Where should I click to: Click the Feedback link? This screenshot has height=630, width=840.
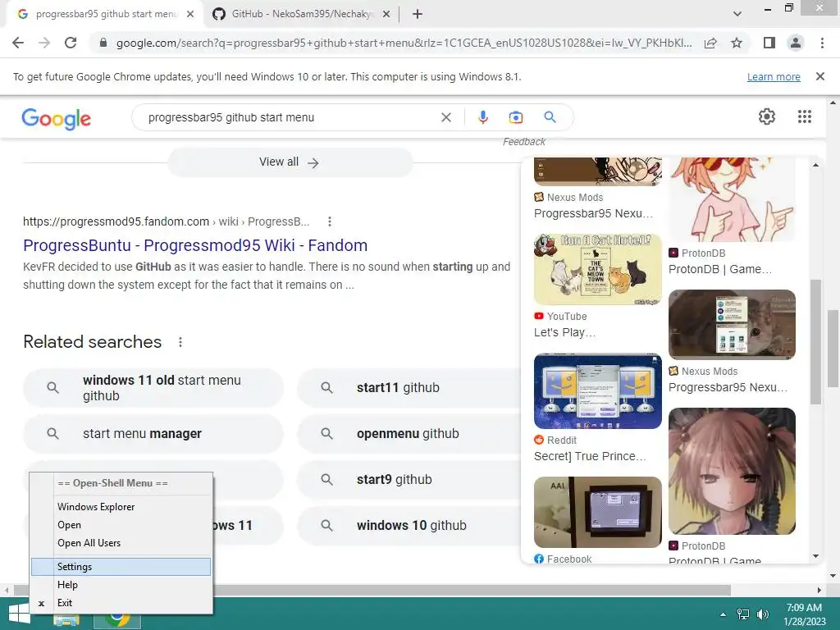coord(524,142)
